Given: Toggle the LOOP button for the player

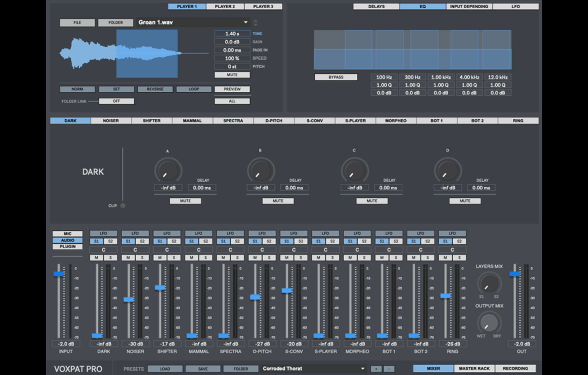Looking at the screenshot, I should [x=194, y=89].
